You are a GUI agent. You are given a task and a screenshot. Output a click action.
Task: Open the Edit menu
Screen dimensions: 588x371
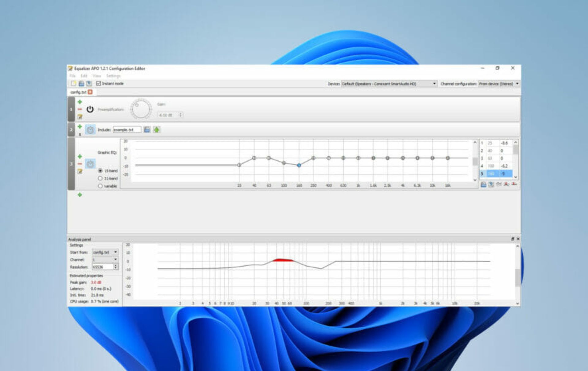pyautogui.click(x=84, y=76)
